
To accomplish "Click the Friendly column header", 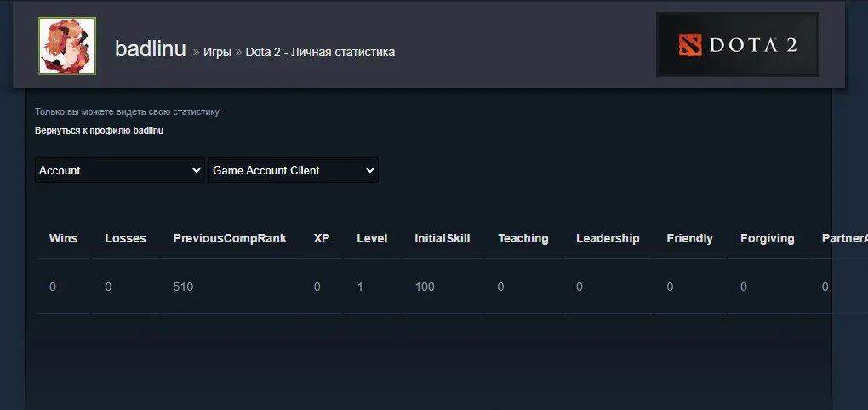I will tap(690, 238).
